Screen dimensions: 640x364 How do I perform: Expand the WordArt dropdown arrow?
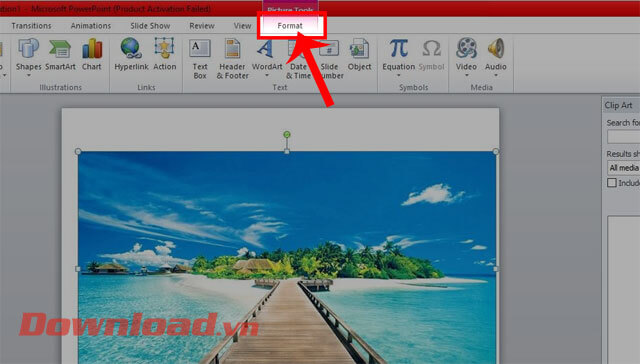pyautogui.click(x=267, y=75)
